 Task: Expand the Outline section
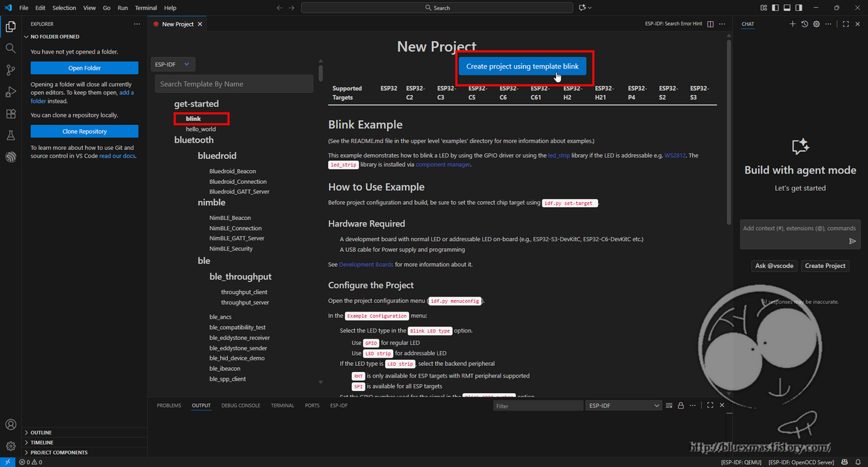[x=84, y=432]
